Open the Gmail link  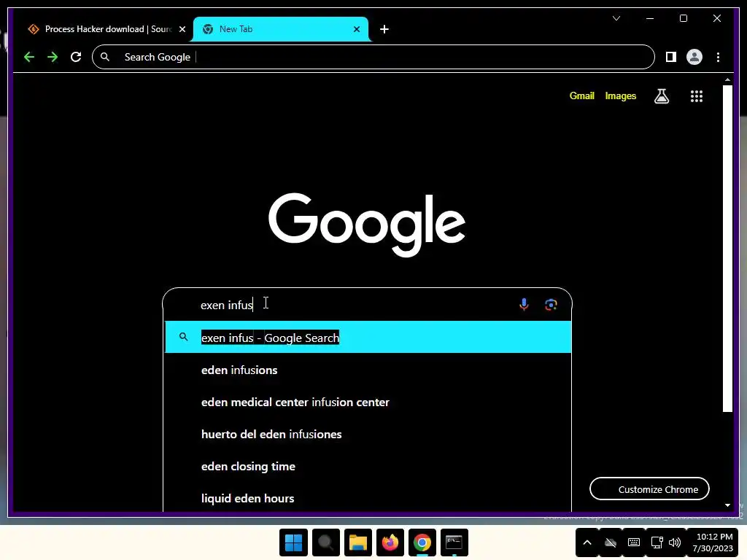point(581,96)
